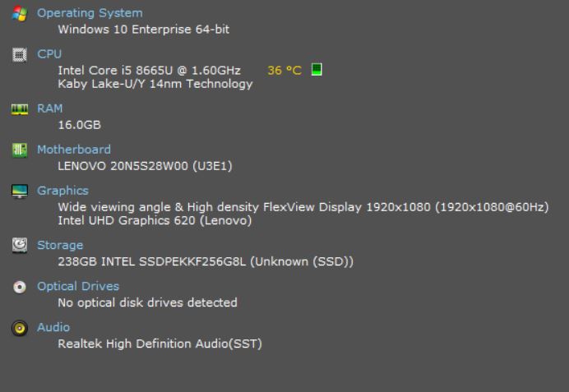The height and width of the screenshot is (392, 569).
Task: Jump to the Optical Drives section
Action: (x=78, y=286)
